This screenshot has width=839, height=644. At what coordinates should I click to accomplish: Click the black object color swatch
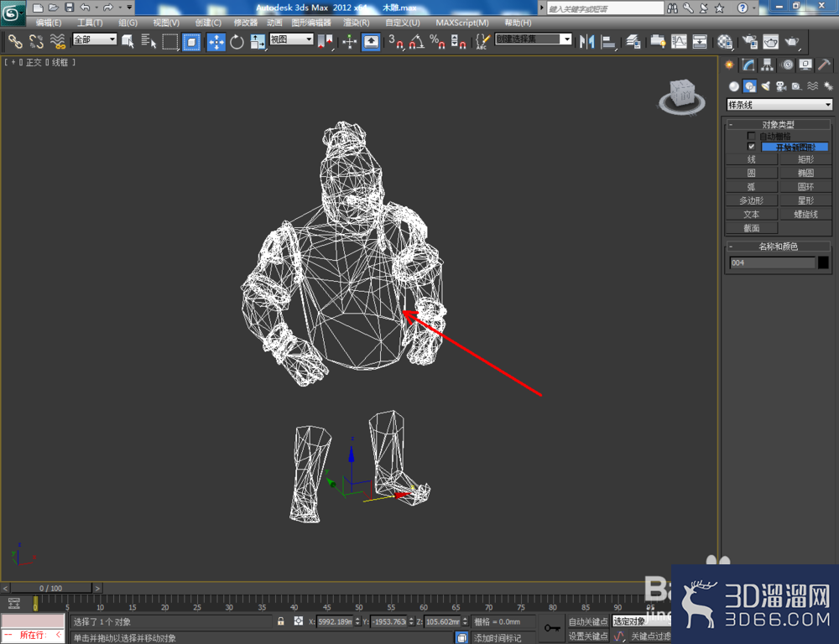824,262
